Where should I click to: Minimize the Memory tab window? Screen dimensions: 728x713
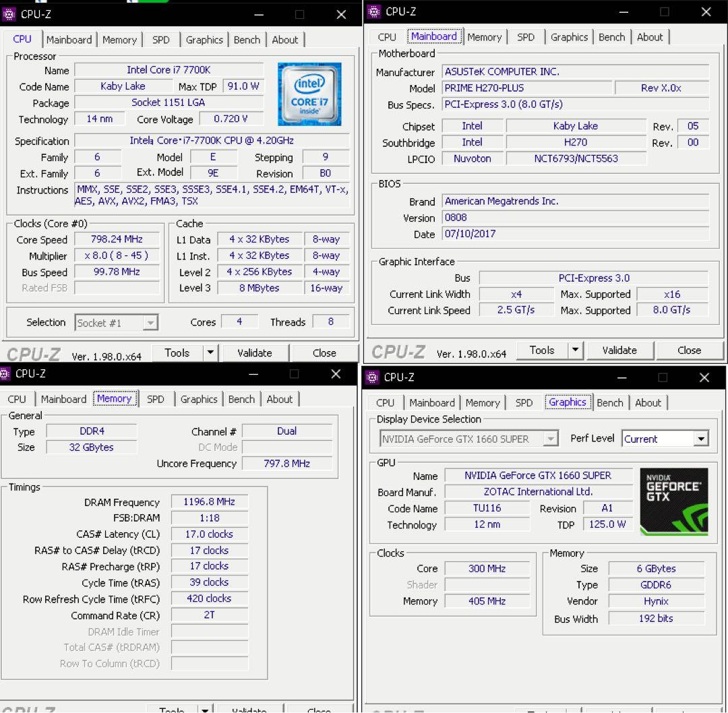click(x=253, y=374)
